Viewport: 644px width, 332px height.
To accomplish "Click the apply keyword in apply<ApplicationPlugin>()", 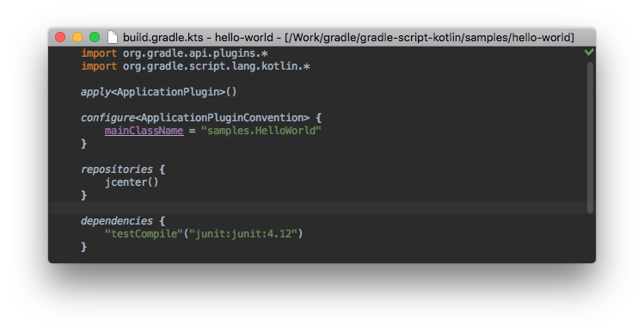I will pos(95,92).
